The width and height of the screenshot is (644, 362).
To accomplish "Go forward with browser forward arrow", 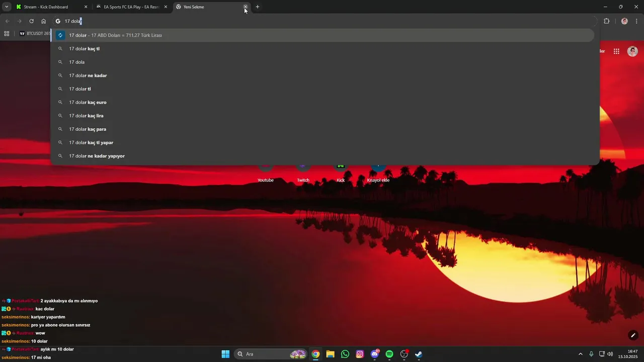I will pyautogui.click(x=19, y=21).
